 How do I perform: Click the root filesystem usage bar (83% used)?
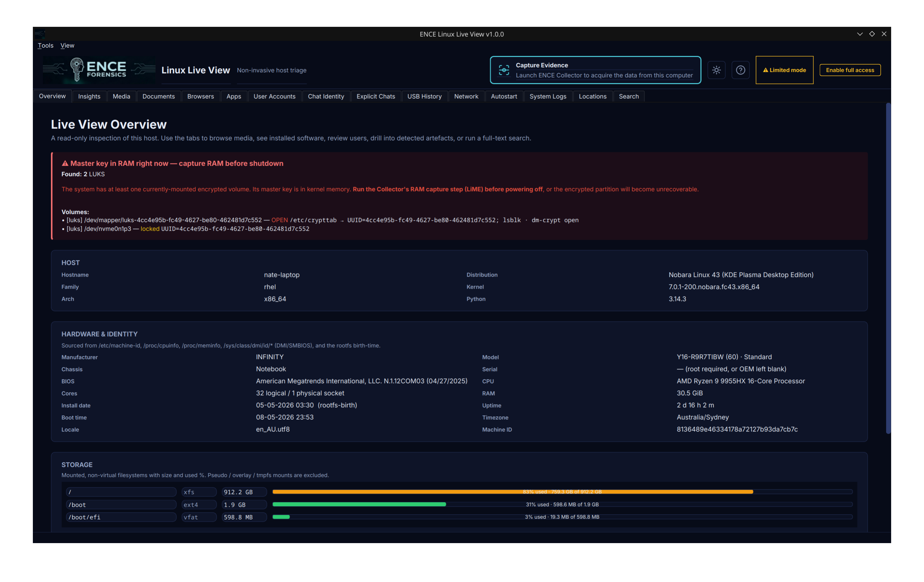click(562, 492)
